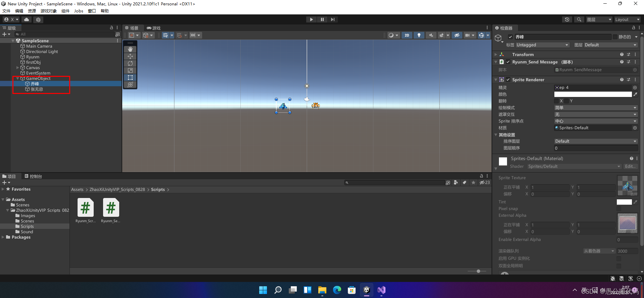Switch to the 游戏 tab
This screenshot has height=298, width=644.
tap(154, 28)
